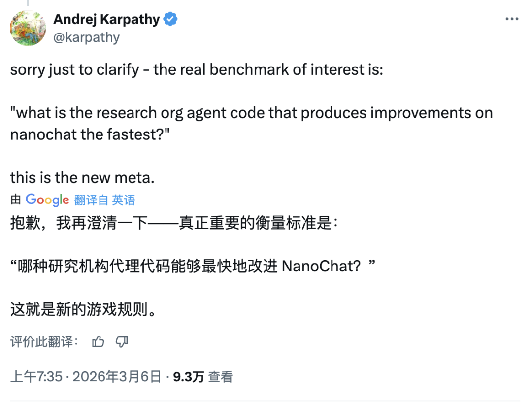The image size is (532, 403).
Task: Click the Andrej Karpathy display name
Action: [x=106, y=20]
